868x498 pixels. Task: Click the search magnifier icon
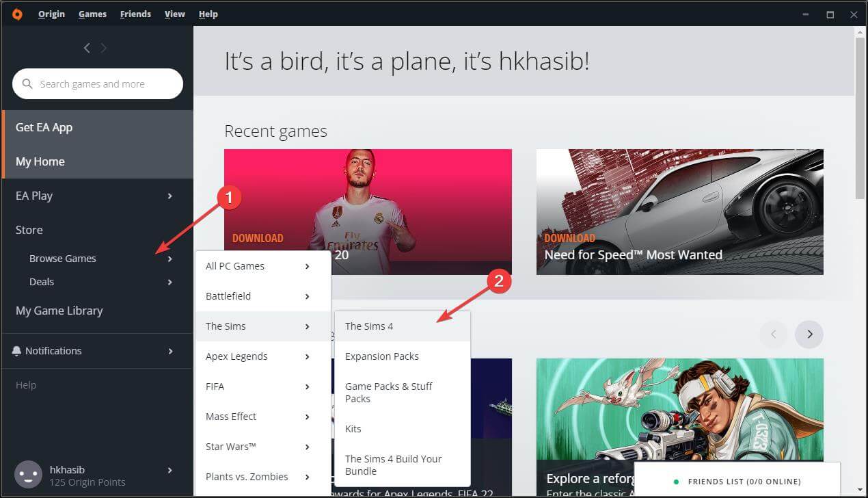pyautogui.click(x=27, y=84)
